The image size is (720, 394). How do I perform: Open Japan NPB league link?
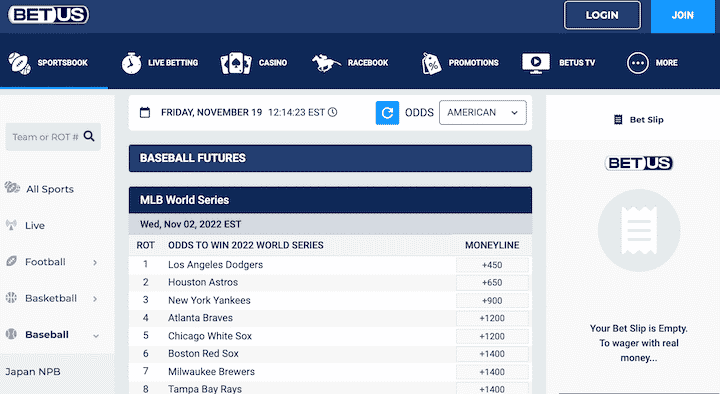pyautogui.click(x=33, y=371)
